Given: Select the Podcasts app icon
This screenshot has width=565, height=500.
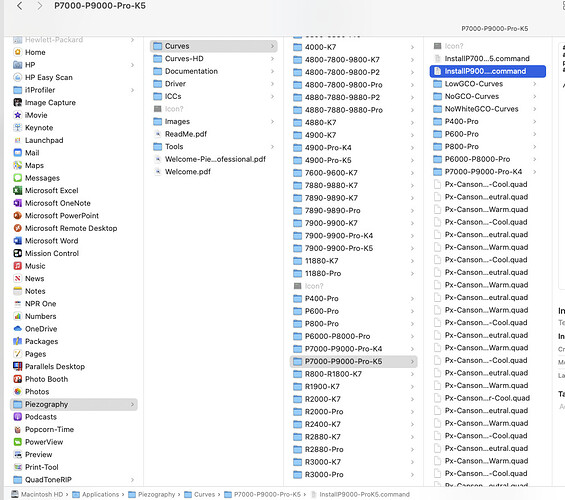Looking at the screenshot, I should [17, 417].
